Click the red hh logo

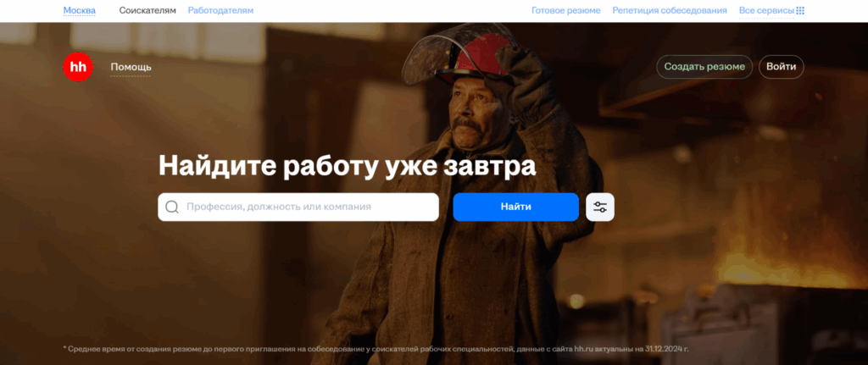tap(77, 67)
